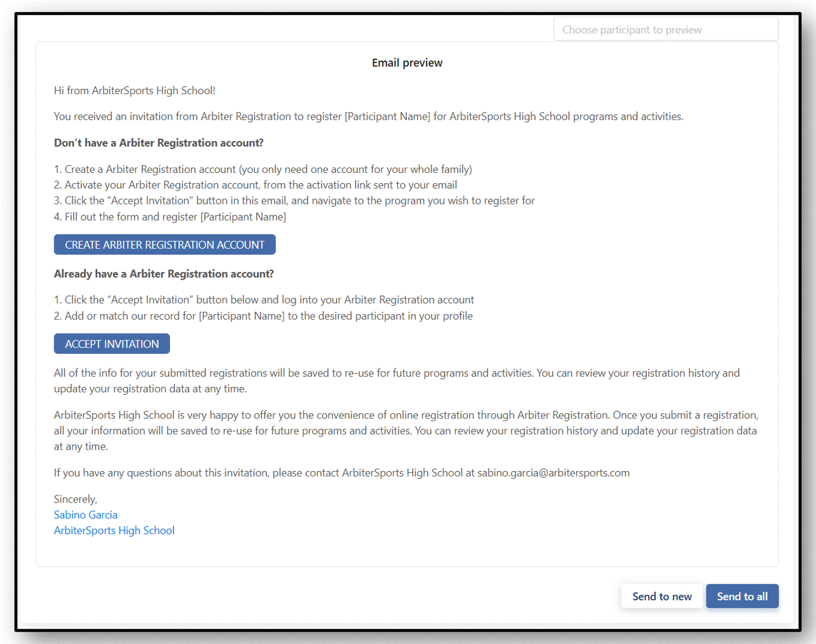Click the step starting "3. Click the Accept Invitation button in this email"
This screenshot has height=644, width=816.
[x=295, y=200]
